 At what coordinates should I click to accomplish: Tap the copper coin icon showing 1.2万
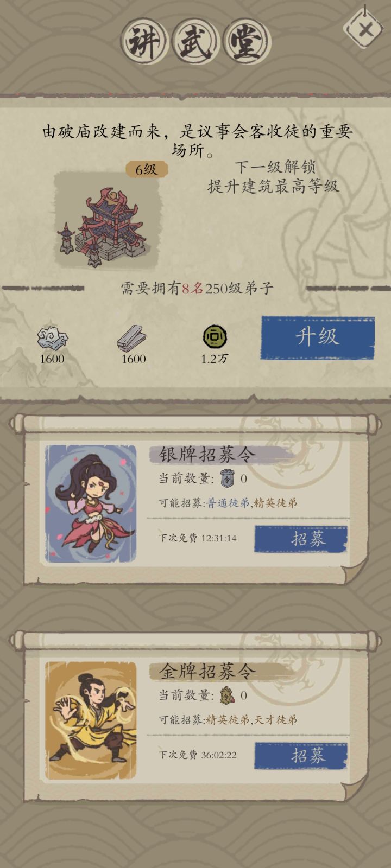215,337
